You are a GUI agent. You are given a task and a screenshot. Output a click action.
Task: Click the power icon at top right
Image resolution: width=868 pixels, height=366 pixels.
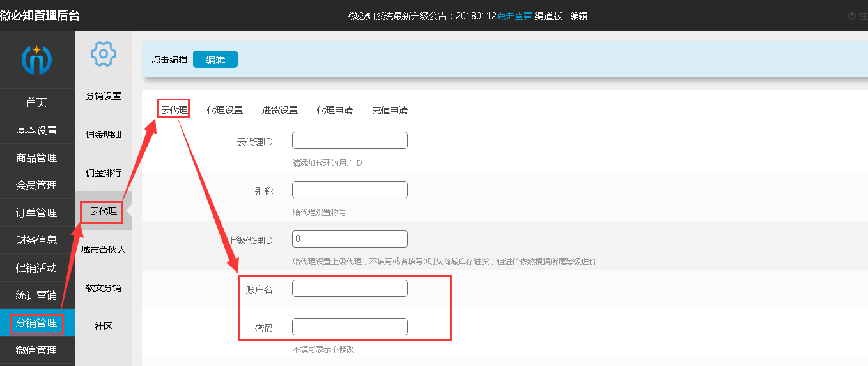[851, 16]
